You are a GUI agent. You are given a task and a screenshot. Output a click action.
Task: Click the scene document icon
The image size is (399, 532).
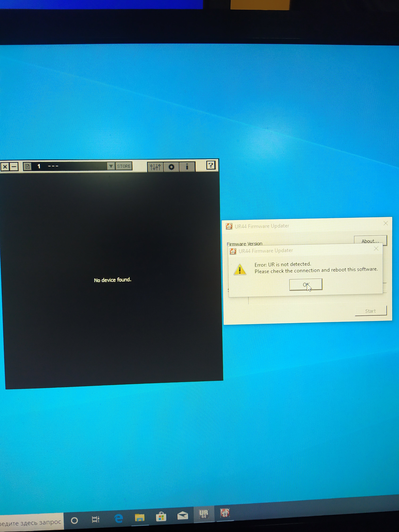point(27,166)
